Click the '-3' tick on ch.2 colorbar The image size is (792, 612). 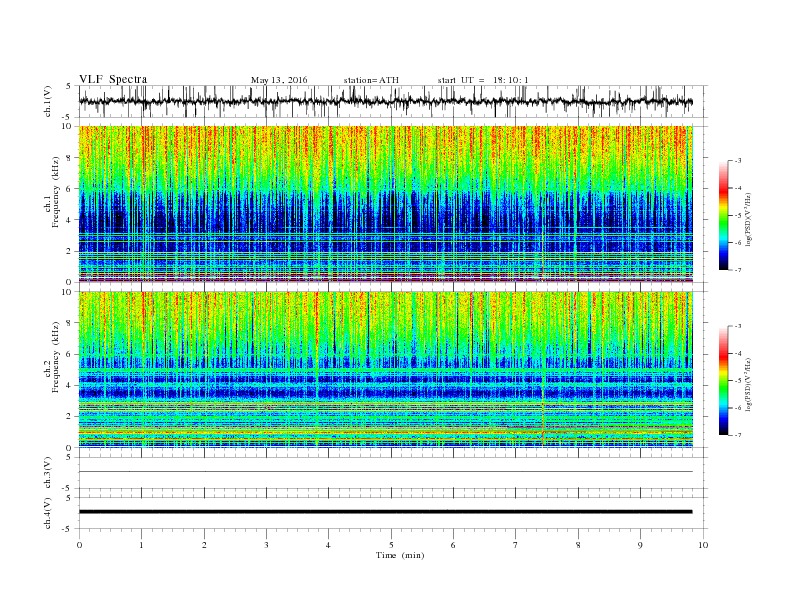point(738,326)
